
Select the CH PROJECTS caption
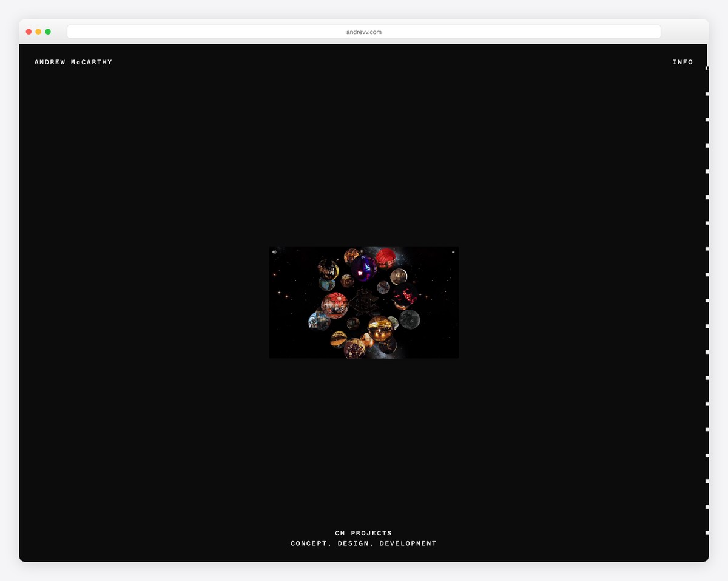pyautogui.click(x=363, y=533)
